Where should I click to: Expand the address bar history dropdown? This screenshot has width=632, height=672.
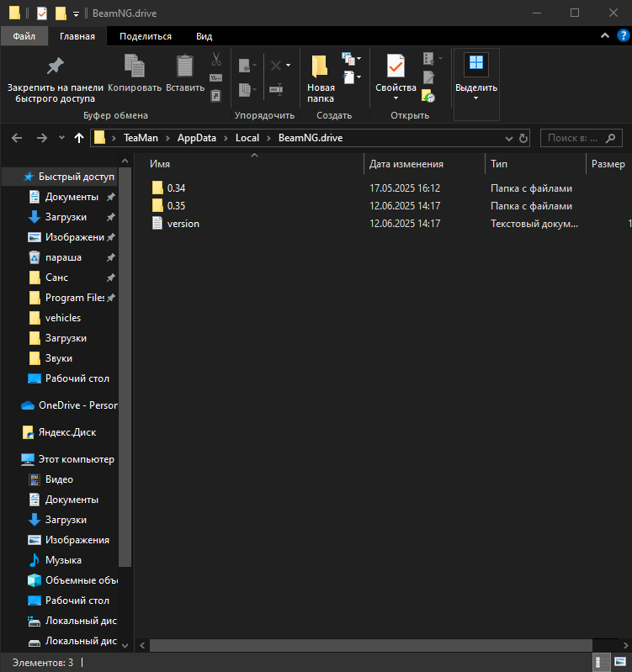(508, 139)
